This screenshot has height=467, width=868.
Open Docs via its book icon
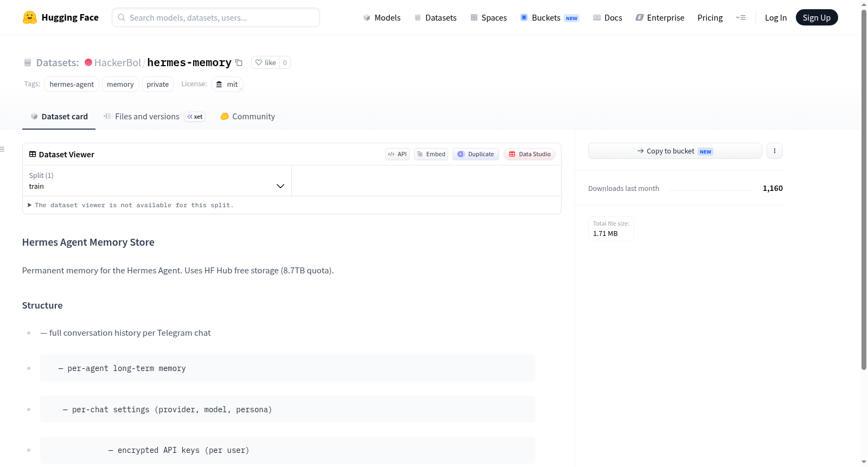pyautogui.click(x=597, y=17)
